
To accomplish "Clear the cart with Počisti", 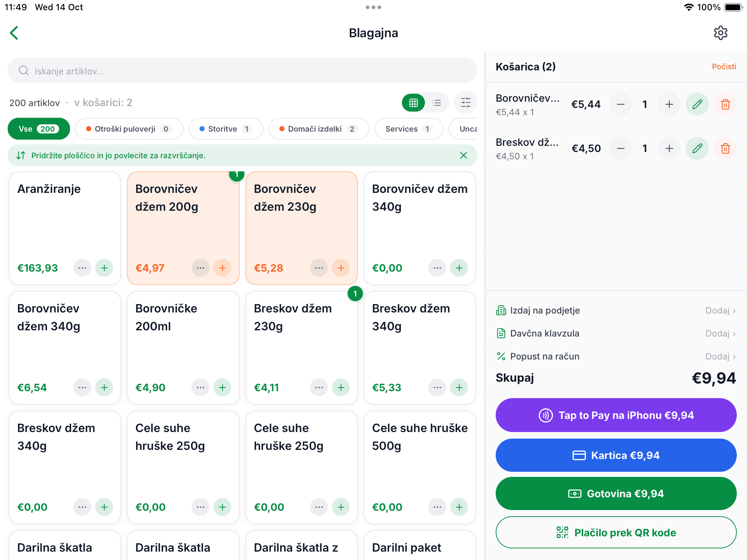I will (x=724, y=67).
